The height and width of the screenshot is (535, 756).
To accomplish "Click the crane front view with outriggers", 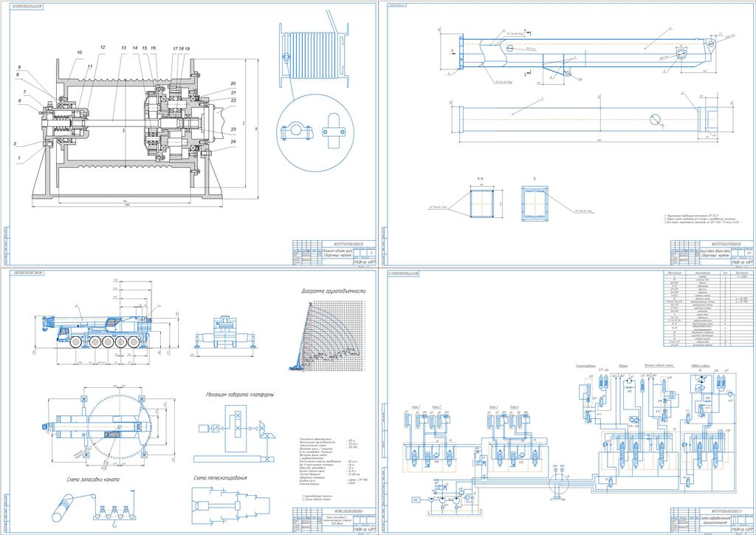I will click(223, 333).
